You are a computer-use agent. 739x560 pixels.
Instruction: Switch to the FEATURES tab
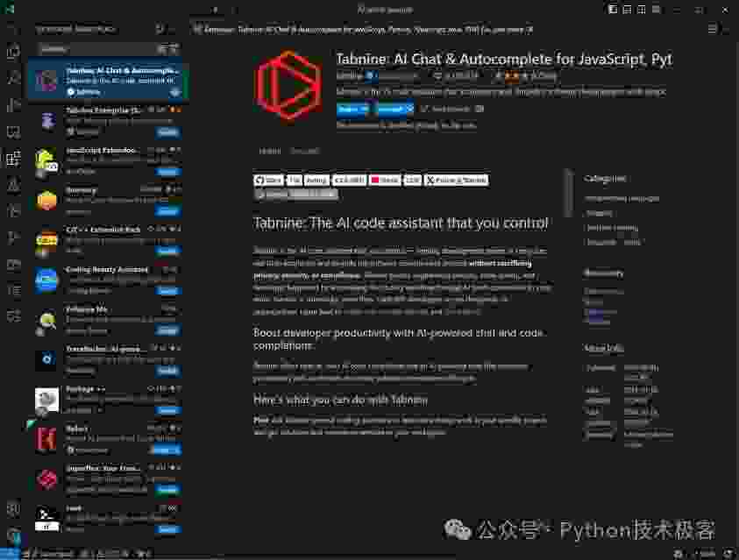coord(304,152)
